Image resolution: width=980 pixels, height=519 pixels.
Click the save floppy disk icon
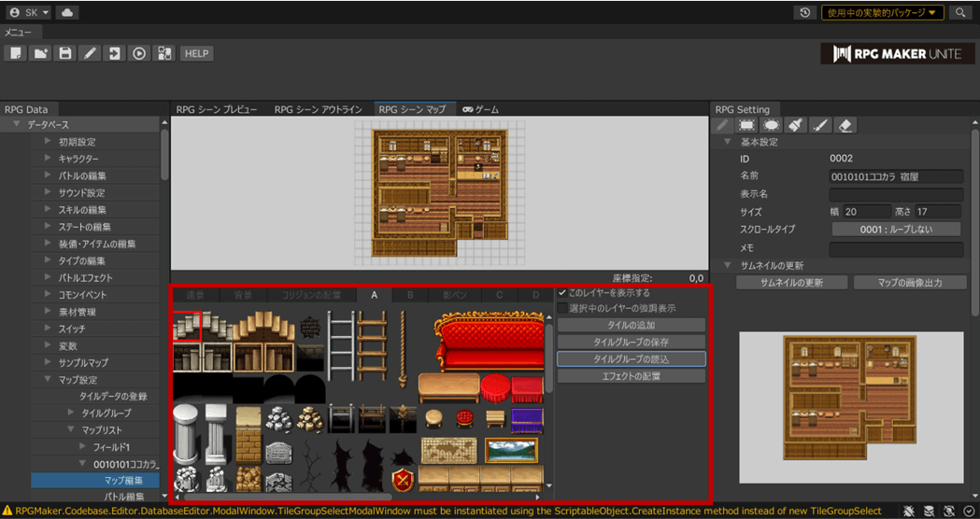coord(65,53)
